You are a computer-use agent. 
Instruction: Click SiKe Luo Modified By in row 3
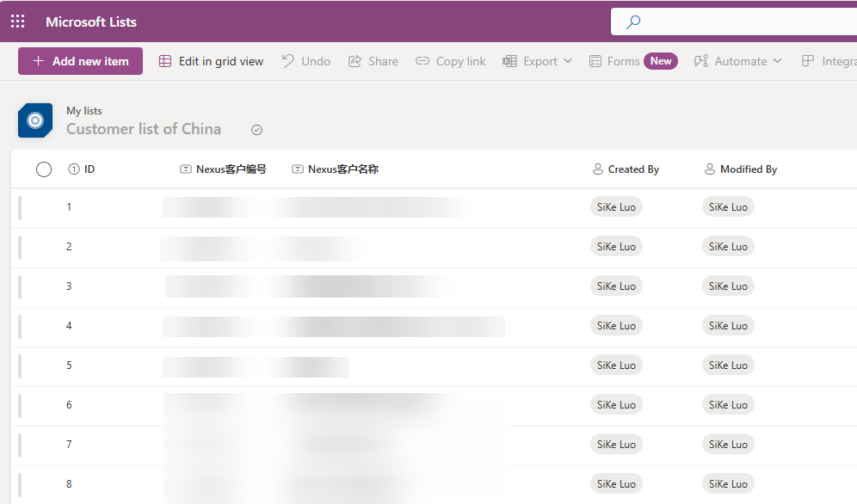tap(729, 286)
